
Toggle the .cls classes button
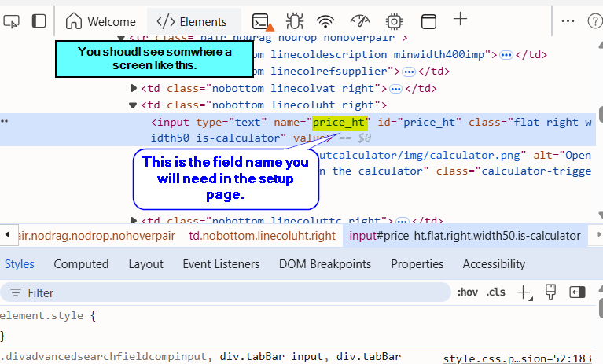tap(496, 292)
